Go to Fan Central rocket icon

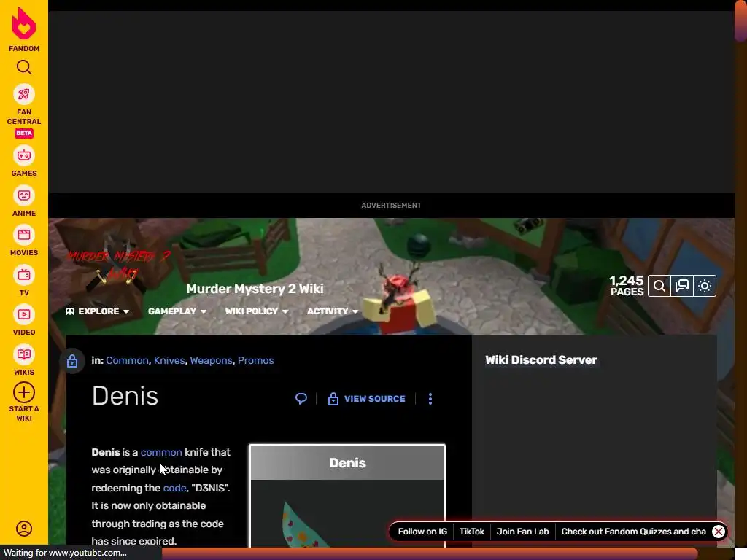[x=24, y=94]
